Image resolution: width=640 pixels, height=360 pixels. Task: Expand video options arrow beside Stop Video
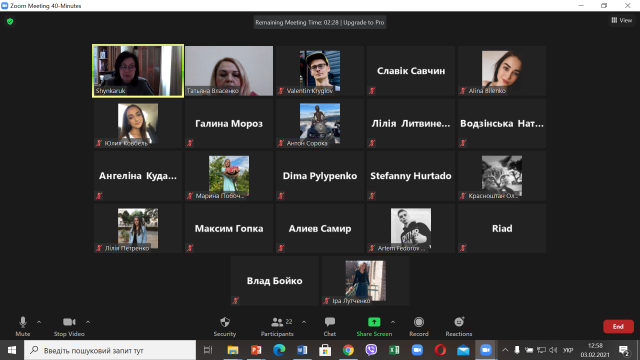click(x=88, y=322)
